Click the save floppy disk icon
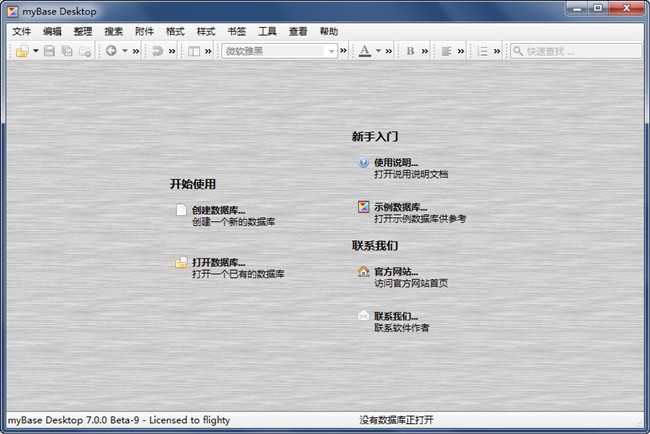Image resolution: width=650 pixels, height=434 pixels. pyautogui.click(x=49, y=51)
